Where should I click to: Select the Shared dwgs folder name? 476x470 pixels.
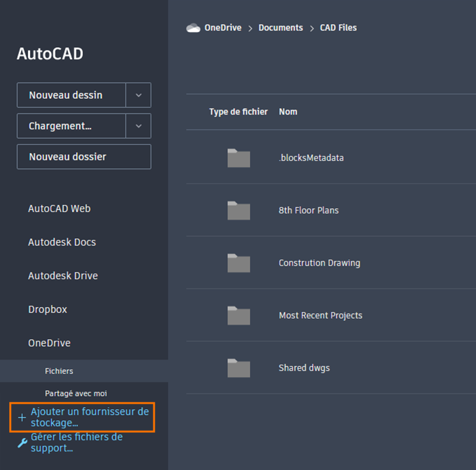[304, 368]
